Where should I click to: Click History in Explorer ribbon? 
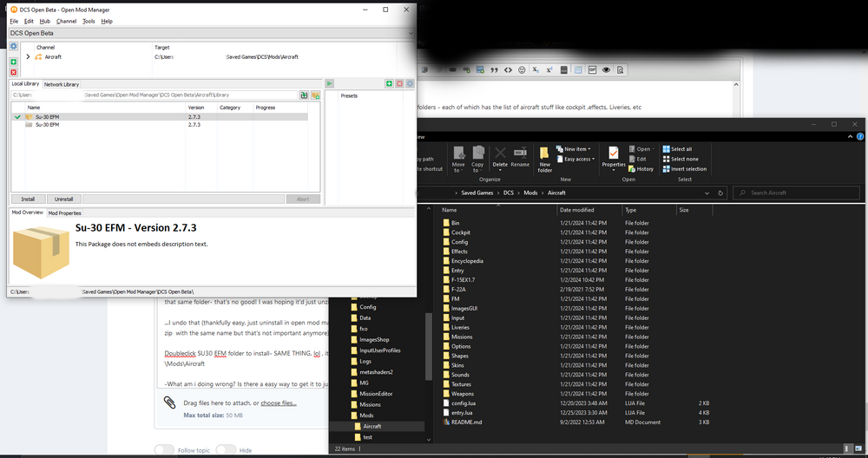pyautogui.click(x=641, y=169)
